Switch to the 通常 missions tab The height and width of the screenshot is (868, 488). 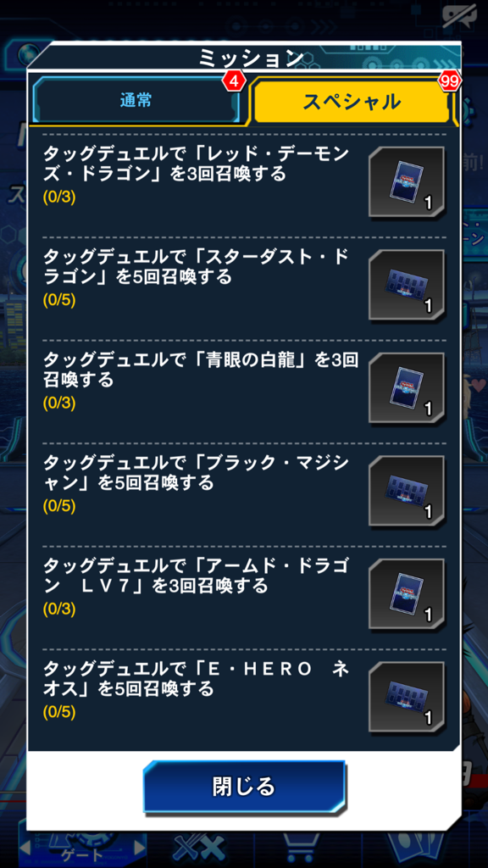[136, 101]
